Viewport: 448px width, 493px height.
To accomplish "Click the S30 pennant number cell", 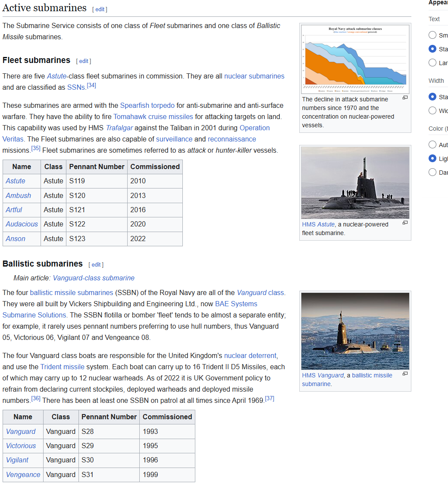I will [109, 460].
